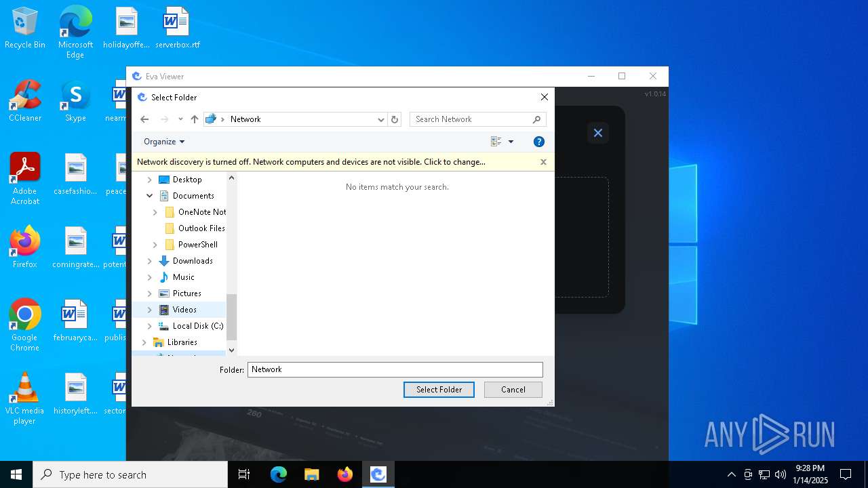Select VLC media player desktop shortcut
The height and width of the screenshot is (488, 868).
tap(25, 398)
